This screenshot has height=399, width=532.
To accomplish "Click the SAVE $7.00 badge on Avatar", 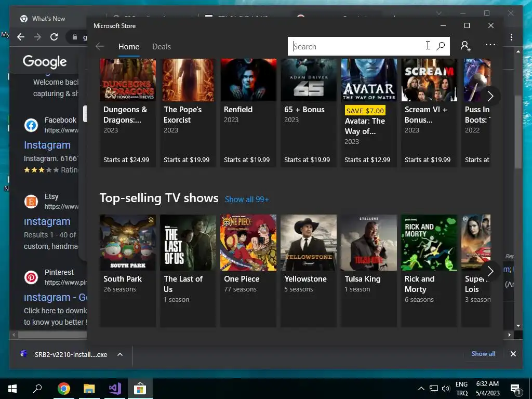I will click(365, 111).
